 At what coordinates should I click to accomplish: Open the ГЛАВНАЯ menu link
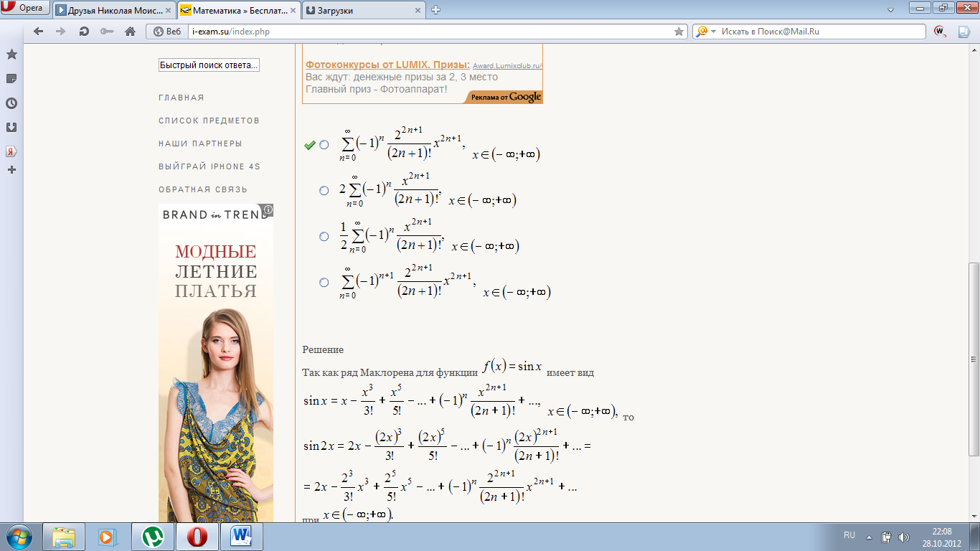click(182, 98)
